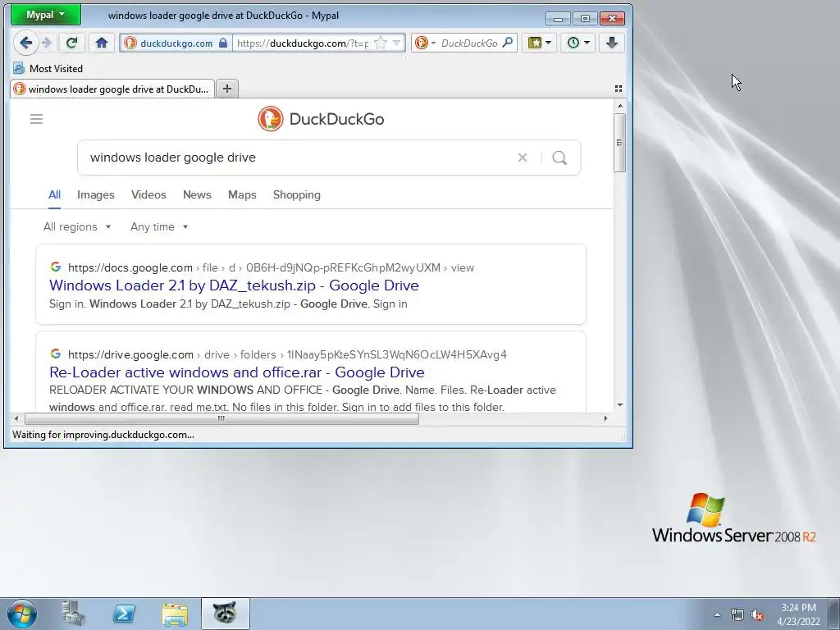Open the Downloads arrow button
840x630 pixels.
(612, 43)
